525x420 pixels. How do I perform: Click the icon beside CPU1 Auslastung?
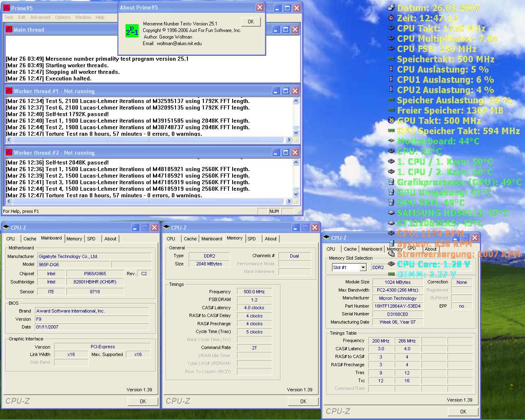click(391, 79)
